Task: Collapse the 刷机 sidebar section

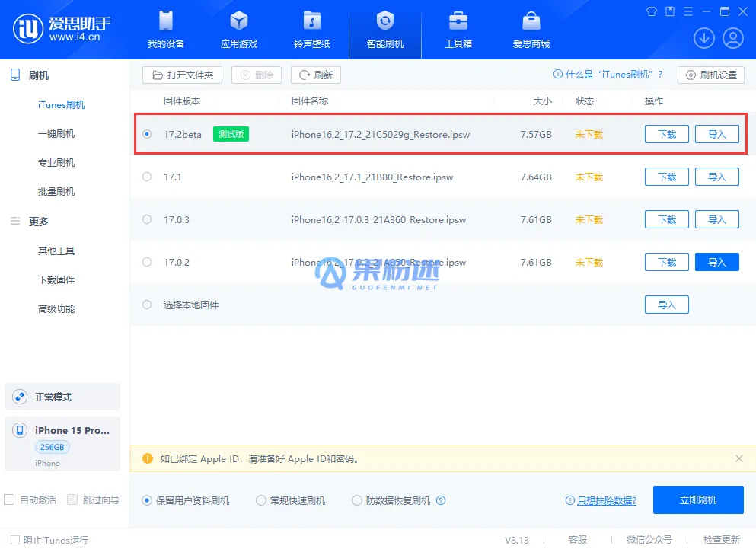Action: (x=38, y=75)
